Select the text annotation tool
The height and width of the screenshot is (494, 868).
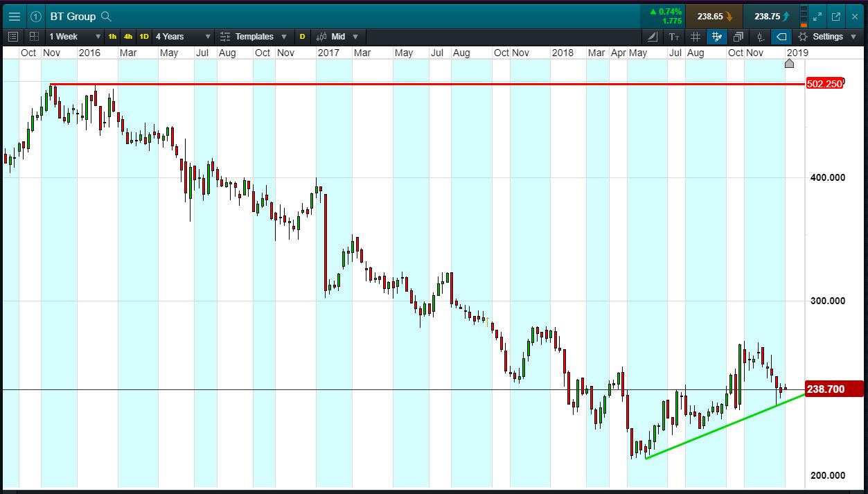click(x=674, y=37)
